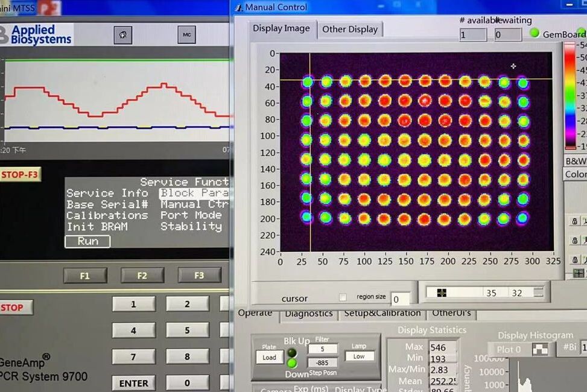
Task: Toggle the Plate Load switch
Action: pos(269,357)
